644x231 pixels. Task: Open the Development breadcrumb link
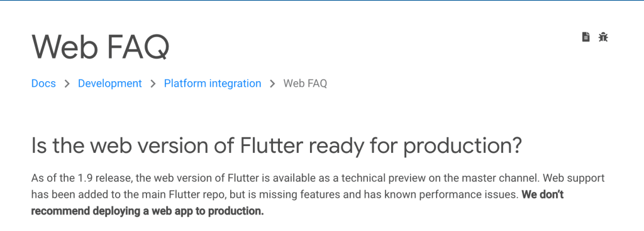109,84
